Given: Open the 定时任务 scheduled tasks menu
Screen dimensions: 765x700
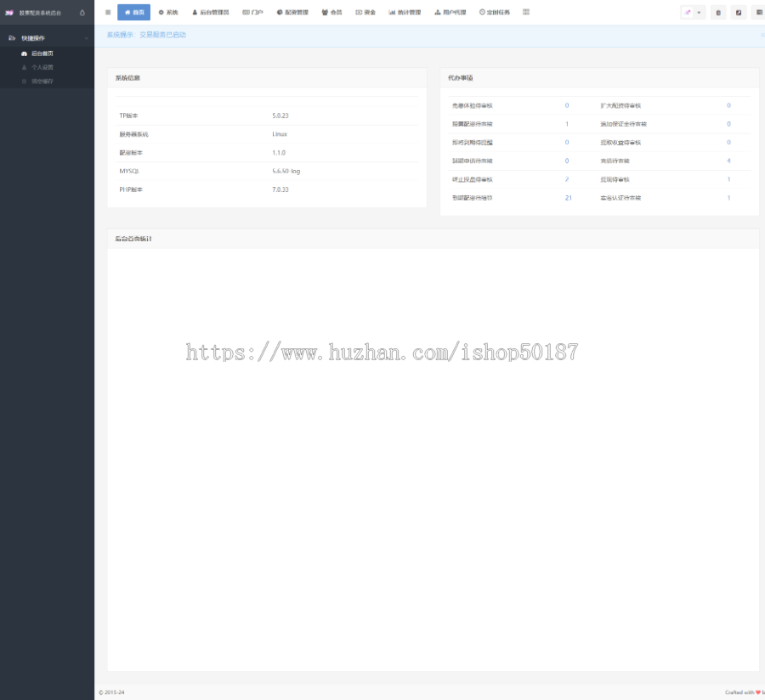Looking at the screenshot, I should [x=494, y=12].
